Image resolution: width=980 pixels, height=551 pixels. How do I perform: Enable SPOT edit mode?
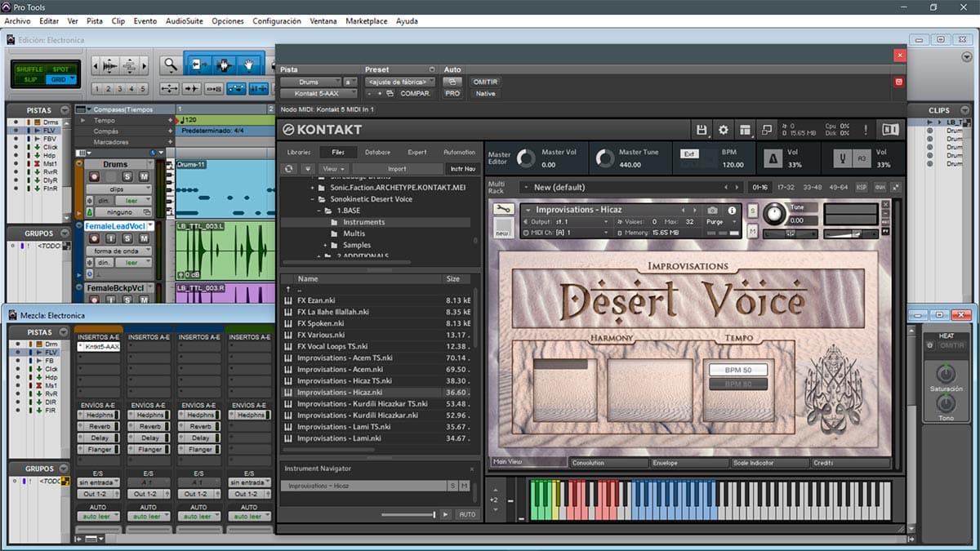[60, 69]
